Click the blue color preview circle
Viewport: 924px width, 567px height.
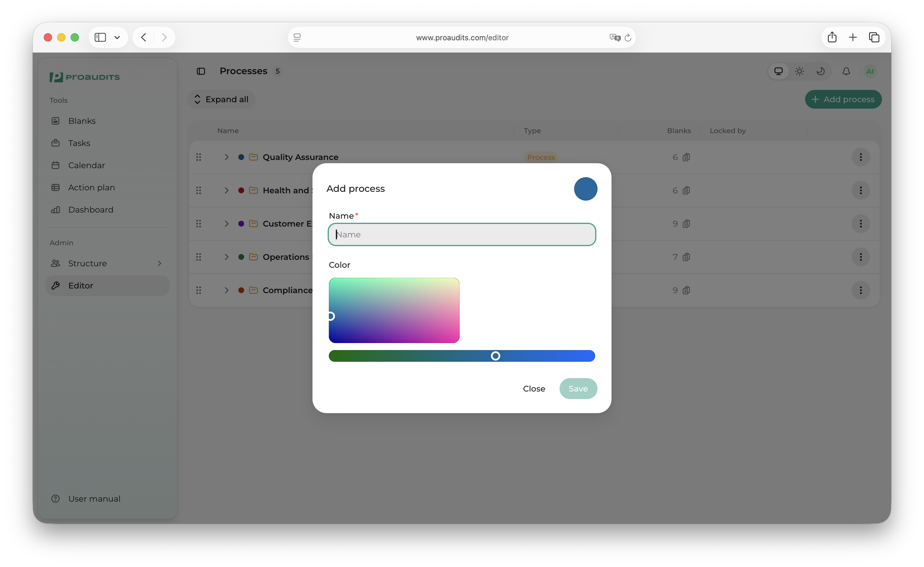(585, 189)
